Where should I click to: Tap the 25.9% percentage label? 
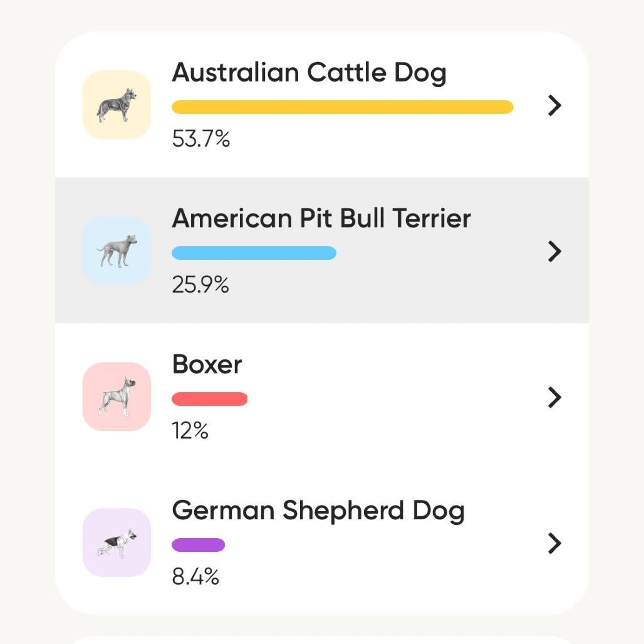200,285
